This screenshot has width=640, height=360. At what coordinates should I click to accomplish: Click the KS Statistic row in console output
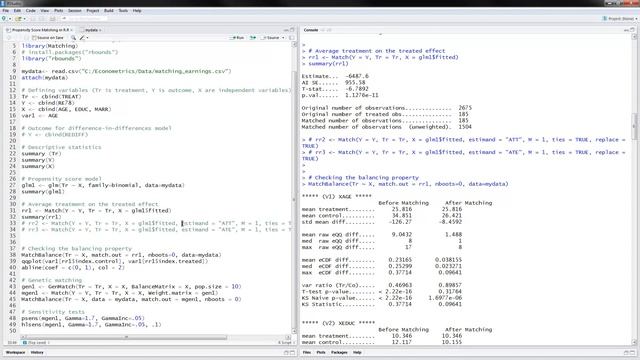tap(382, 304)
